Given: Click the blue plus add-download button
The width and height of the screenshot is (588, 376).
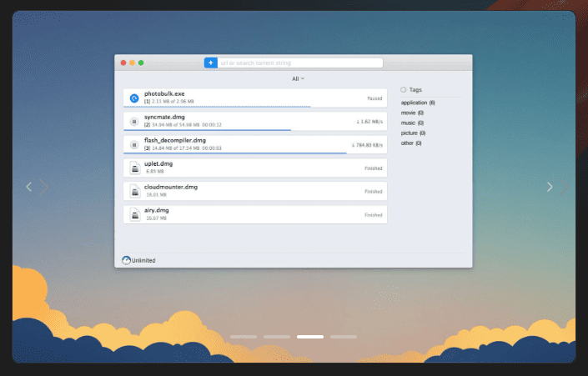Looking at the screenshot, I should [x=211, y=63].
